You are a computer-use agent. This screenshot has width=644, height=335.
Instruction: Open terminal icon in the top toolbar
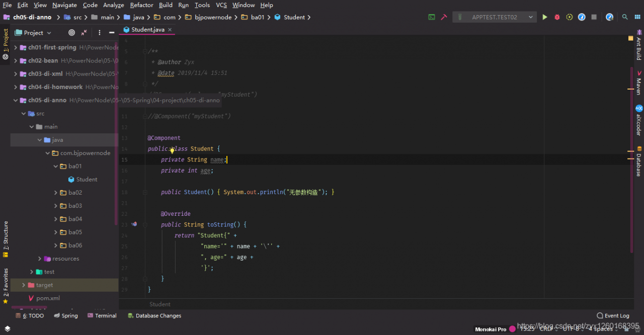coord(432,17)
